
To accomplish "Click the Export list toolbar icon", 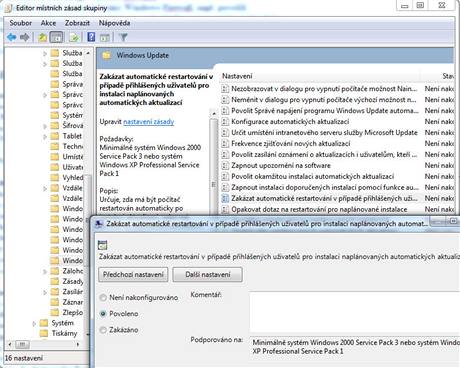I will pos(74,37).
